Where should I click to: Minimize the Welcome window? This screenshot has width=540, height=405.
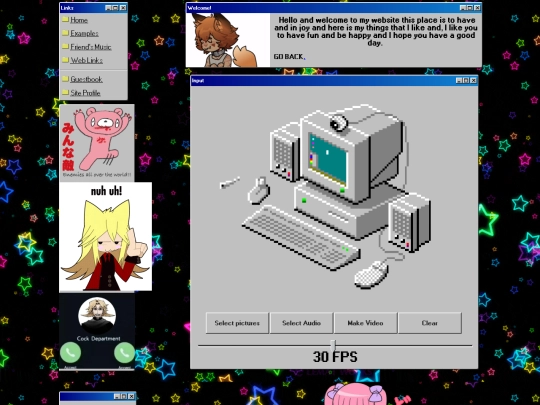[463, 8]
